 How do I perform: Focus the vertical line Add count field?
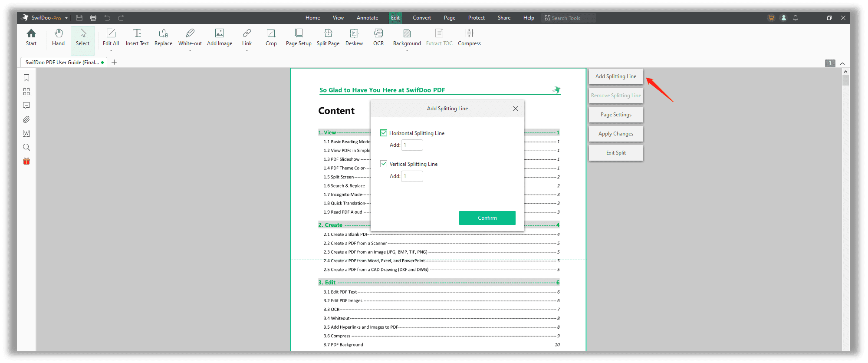click(x=412, y=176)
